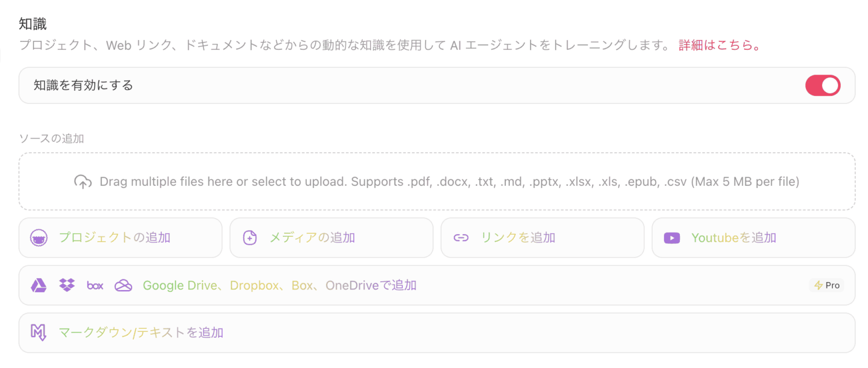Image resolution: width=868 pixels, height=368 pixels.
Task: Click the Box logo icon
Action: tap(95, 286)
